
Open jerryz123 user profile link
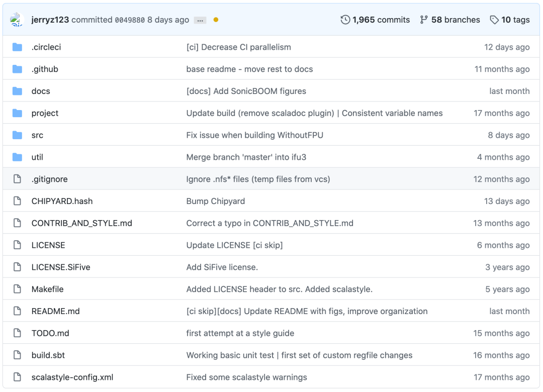point(50,20)
